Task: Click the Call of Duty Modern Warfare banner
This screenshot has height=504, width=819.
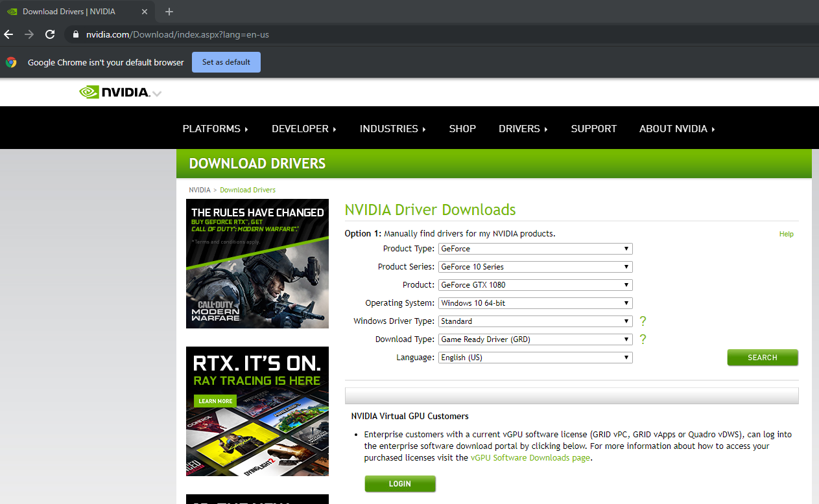Action: (257, 264)
